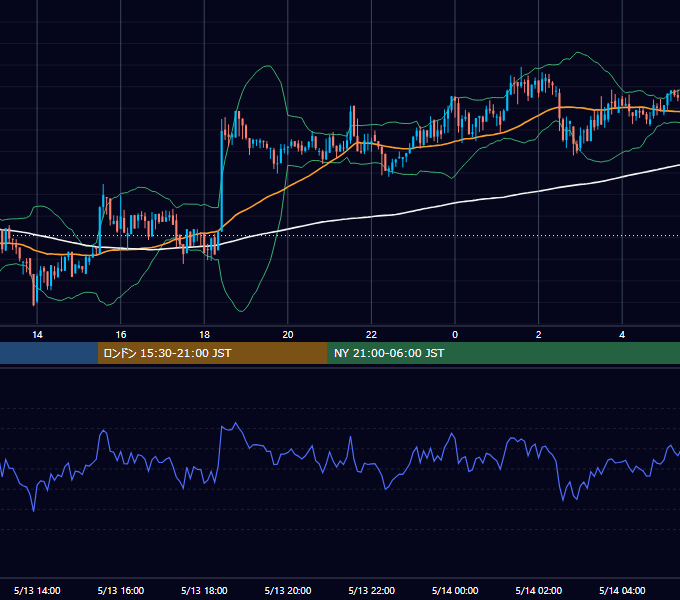Click the 2 hour axis label
The image size is (680, 600).
point(539,335)
